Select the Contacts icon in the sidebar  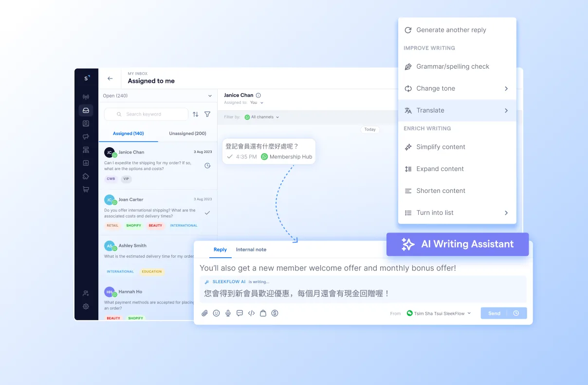coord(86,123)
